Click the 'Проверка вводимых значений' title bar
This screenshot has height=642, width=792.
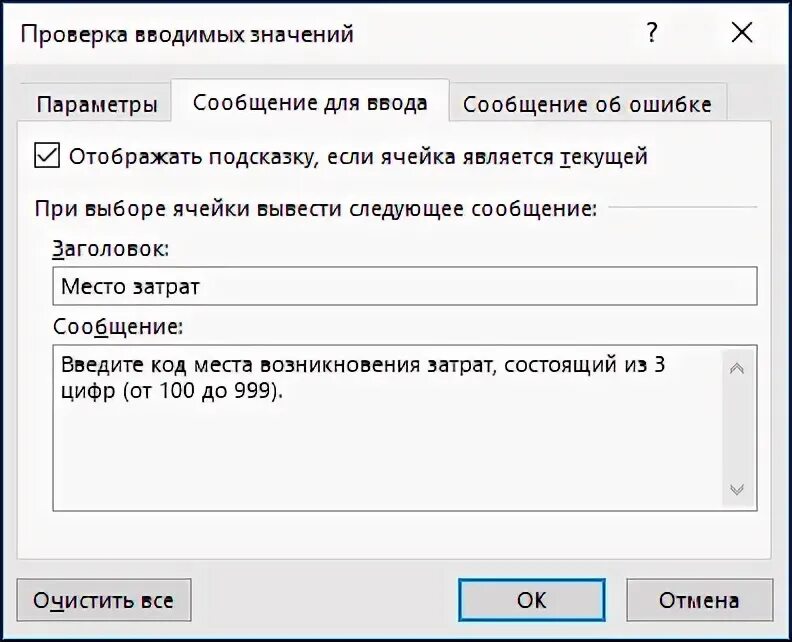(187, 34)
